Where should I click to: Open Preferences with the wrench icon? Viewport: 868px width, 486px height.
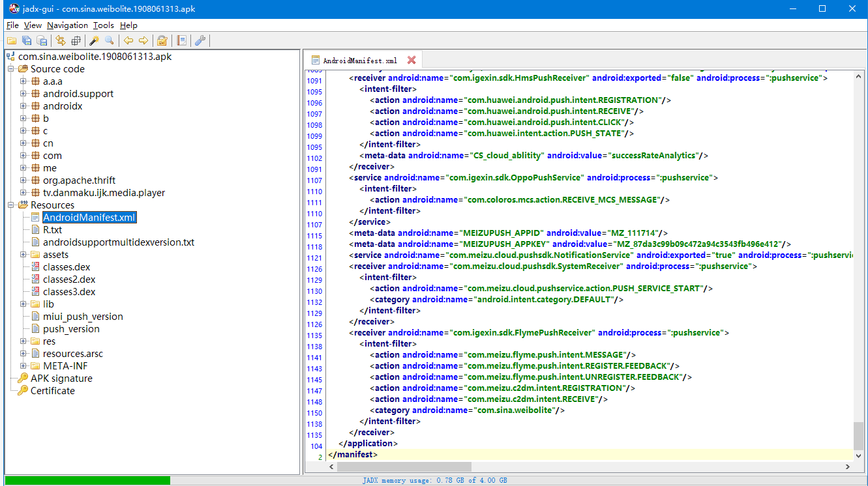tap(200, 40)
